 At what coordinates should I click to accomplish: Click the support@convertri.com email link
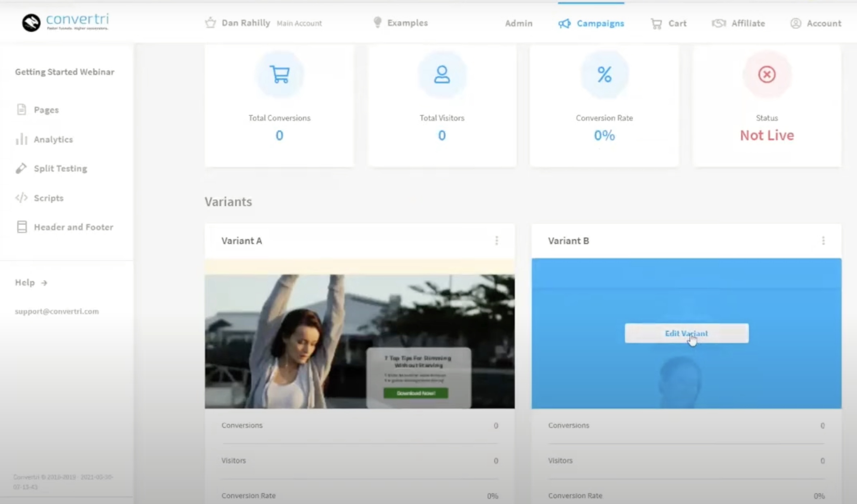(x=57, y=311)
